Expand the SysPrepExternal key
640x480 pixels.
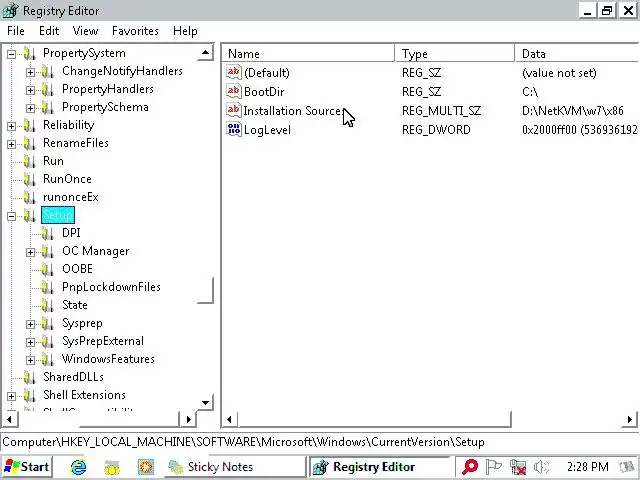pyautogui.click(x=30, y=342)
